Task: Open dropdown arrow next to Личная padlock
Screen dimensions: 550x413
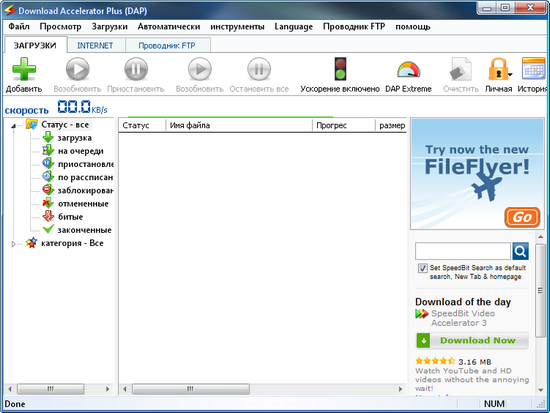Action: pos(510,74)
